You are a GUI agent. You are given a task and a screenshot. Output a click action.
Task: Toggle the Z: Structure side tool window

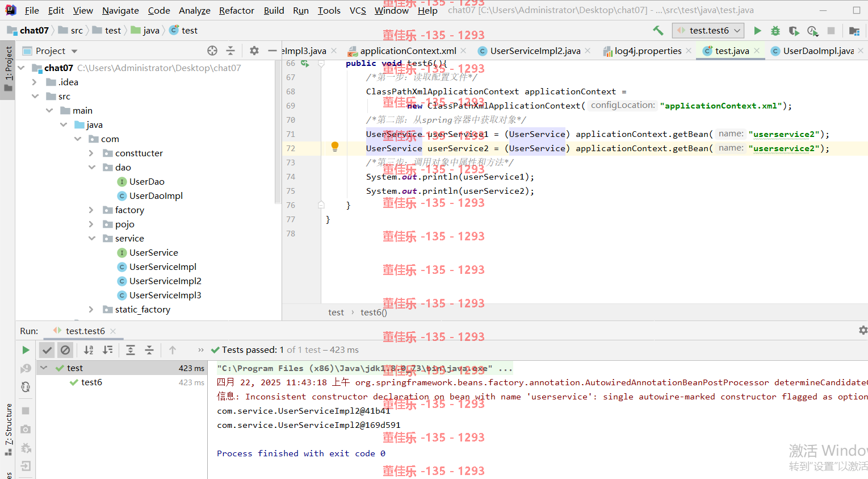tap(8, 429)
